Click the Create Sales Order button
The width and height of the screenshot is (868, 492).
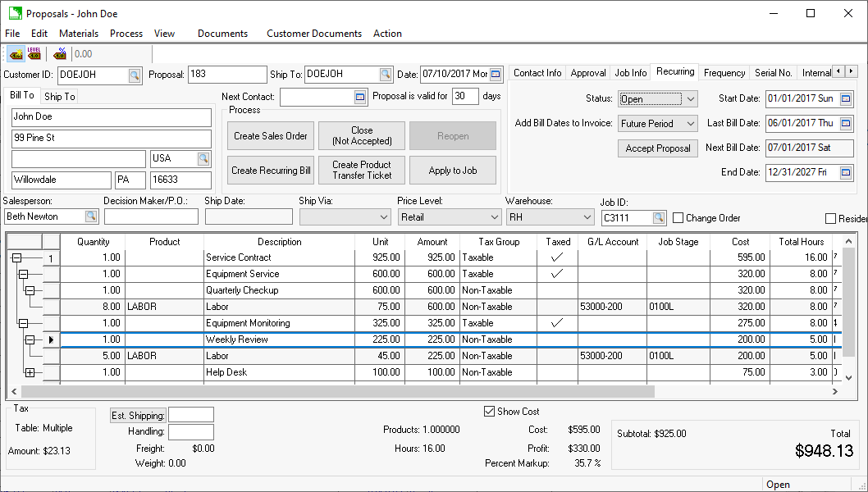coord(270,136)
